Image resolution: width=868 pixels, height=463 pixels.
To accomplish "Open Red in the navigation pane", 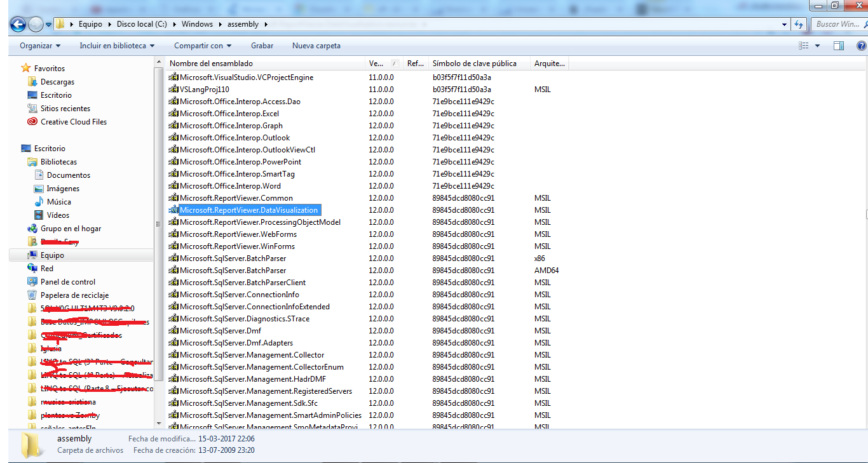I will click(x=47, y=269).
